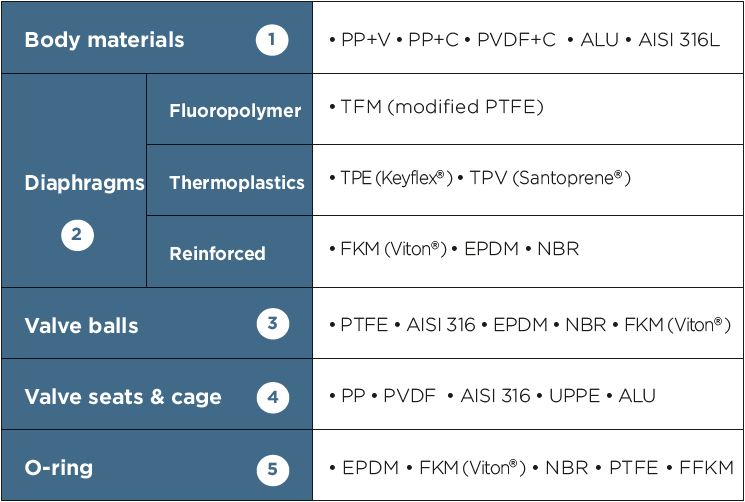This screenshot has height=502, width=745.
Task: Select the Fluoropolymer sub-category cell
Action: tap(235, 111)
